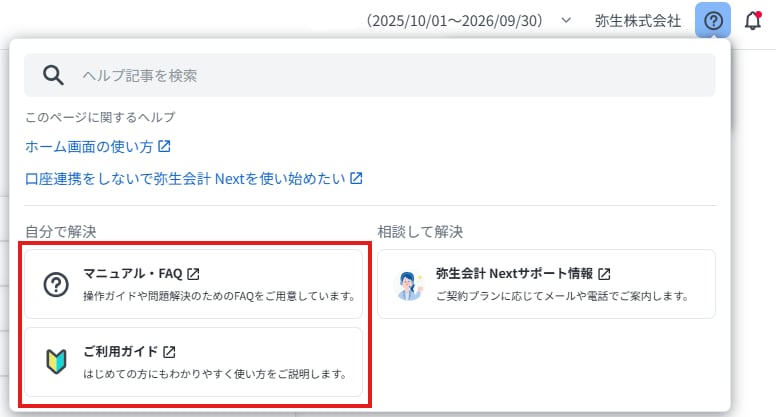Click external link icon beside 口座連携 link
Viewport: 776px width, 417px height.
(x=356, y=178)
